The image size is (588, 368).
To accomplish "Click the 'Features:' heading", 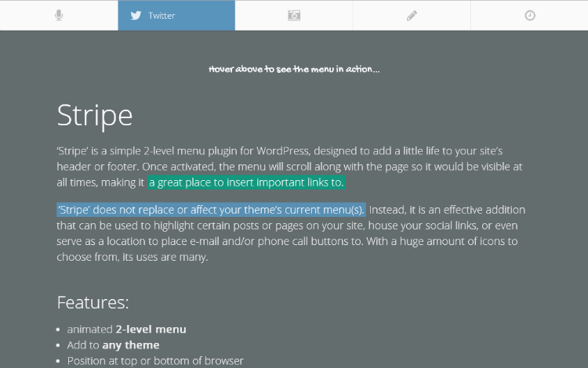I will [x=93, y=302].
